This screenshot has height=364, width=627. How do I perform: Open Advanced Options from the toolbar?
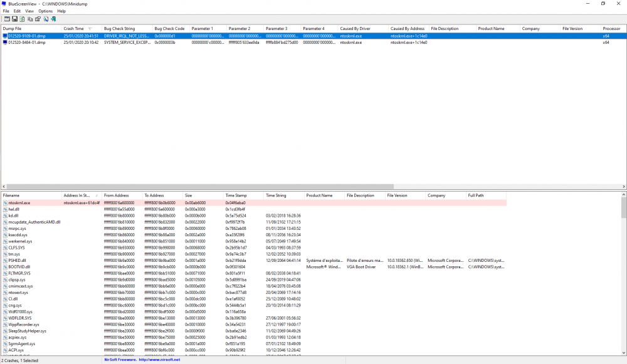tap(6, 19)
